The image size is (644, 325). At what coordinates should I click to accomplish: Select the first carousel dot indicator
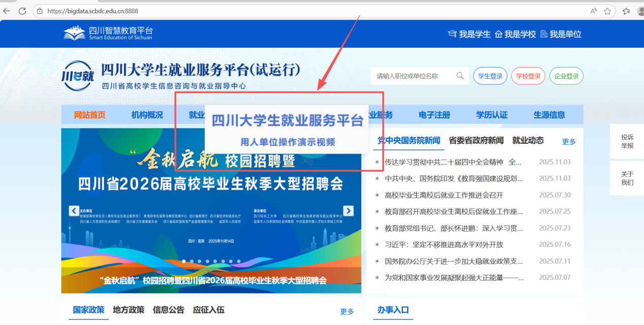(184, 262)
